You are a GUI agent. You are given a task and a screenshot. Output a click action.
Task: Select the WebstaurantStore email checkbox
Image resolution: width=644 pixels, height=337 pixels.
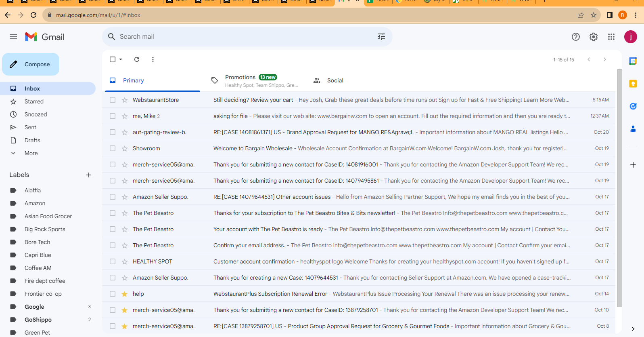[x=113, y=100]
